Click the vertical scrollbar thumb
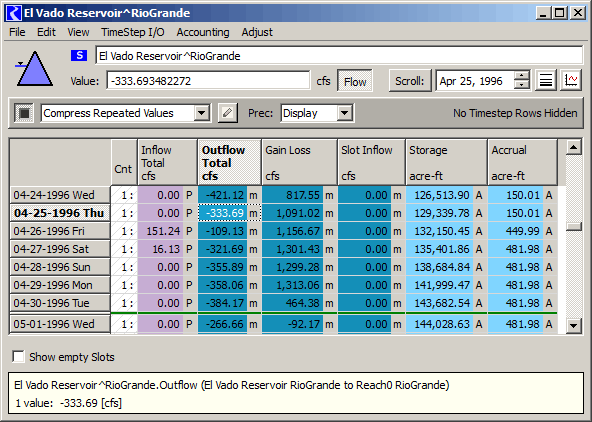The image size is (592, 422). (574, 226)
